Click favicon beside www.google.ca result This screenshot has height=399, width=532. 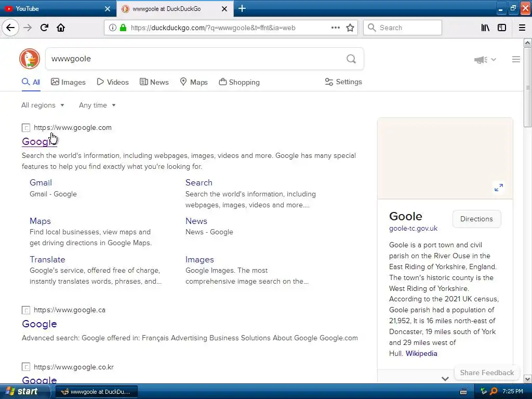(x=26, y=310)
